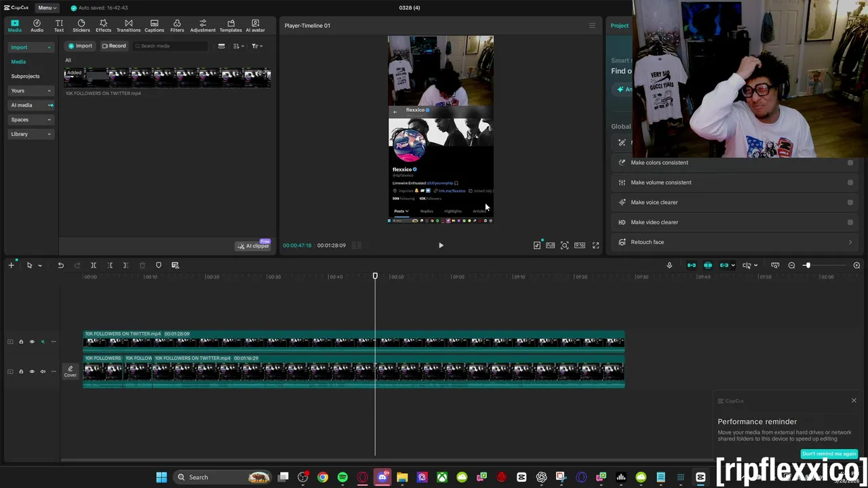Click the Undo arrow in timeline toolbar
This screenshot has height=488, width=868.
pyautogui.click(x=60, y=265)
